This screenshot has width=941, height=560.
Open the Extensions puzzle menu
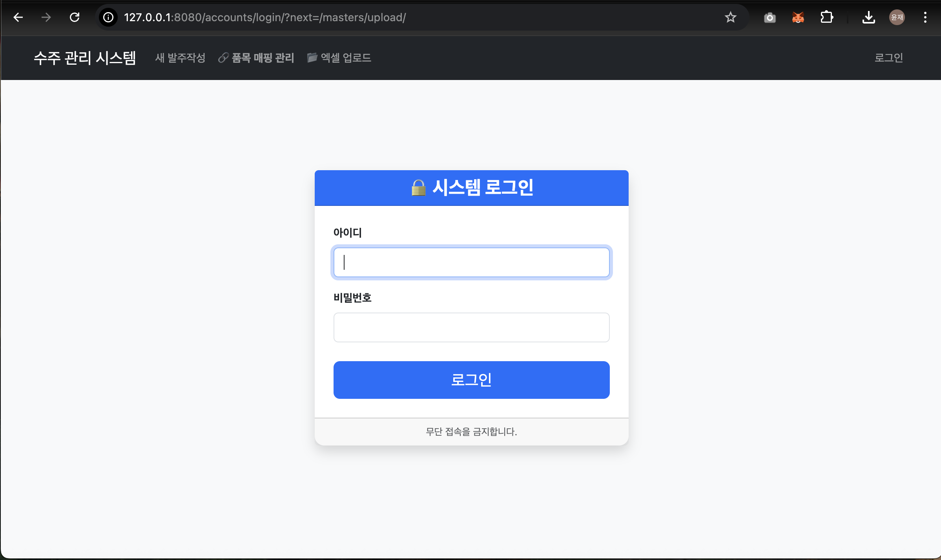826,17
